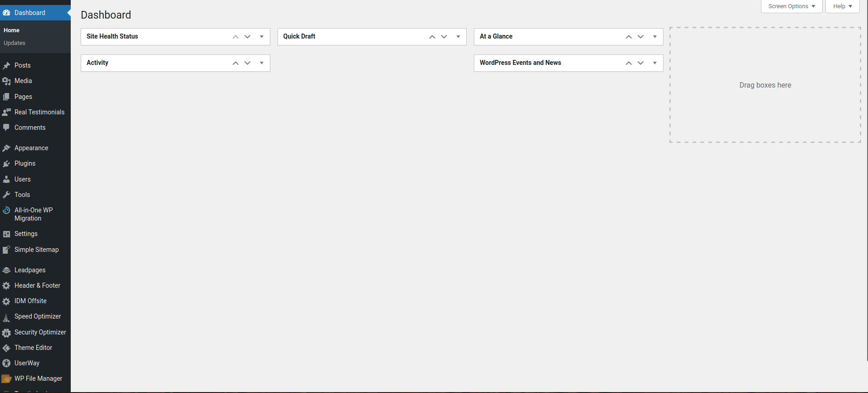Click the page vertical scrollbar

tap(866, 182)
